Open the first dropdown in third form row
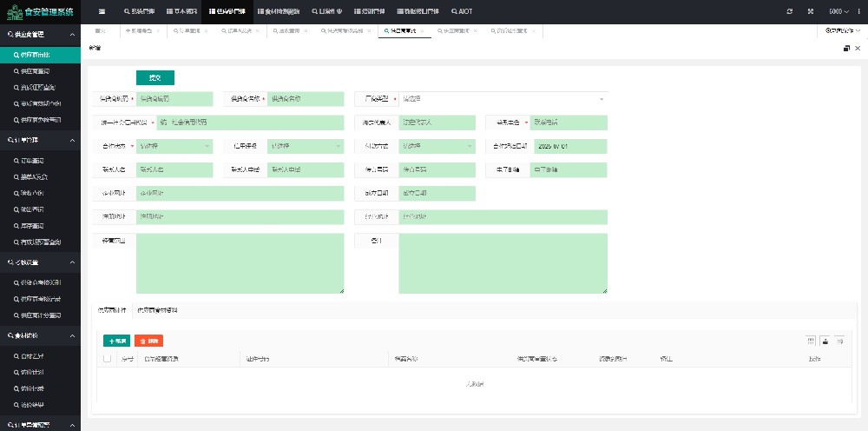The width and height of the screenshot is (868, 431). pyautogui.click(x=174, y=146)
